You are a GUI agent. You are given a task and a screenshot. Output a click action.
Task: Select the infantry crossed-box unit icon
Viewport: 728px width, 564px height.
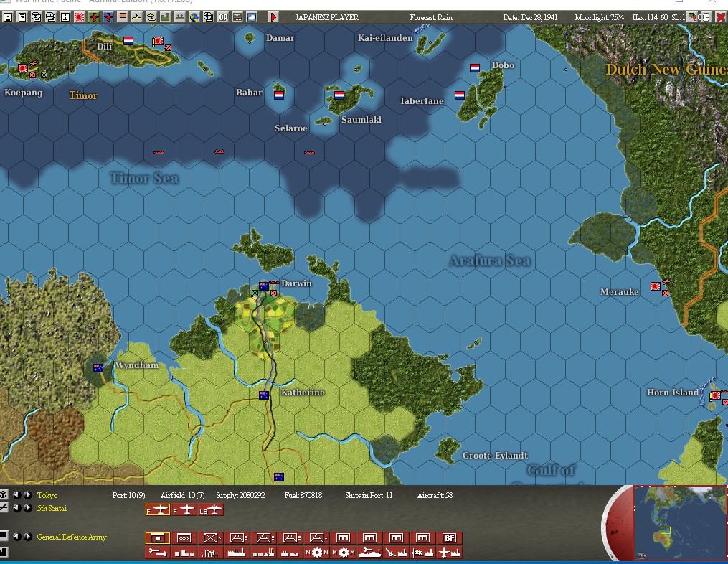pos(211,537)
